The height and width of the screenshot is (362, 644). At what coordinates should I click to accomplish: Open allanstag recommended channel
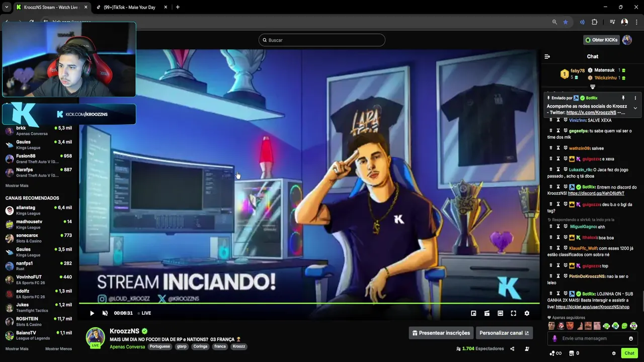pyautogui.click(x=39, y=210)
